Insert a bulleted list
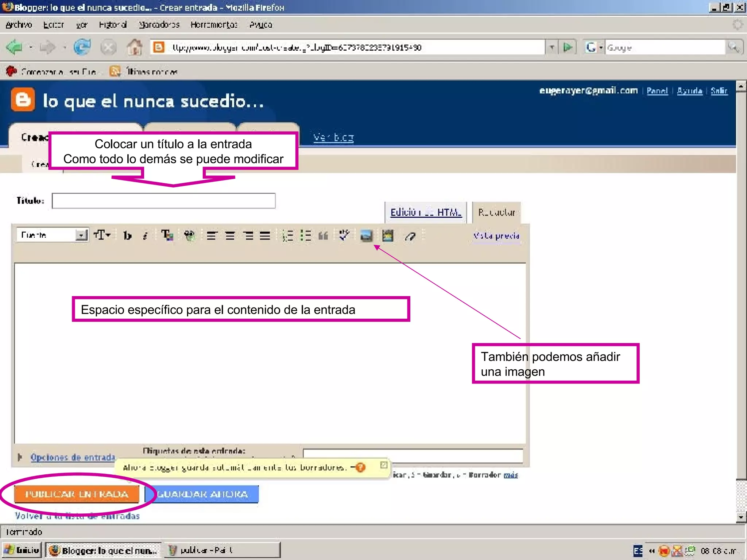The height and width of the screenshot is (560, 747). pos(306,236)
